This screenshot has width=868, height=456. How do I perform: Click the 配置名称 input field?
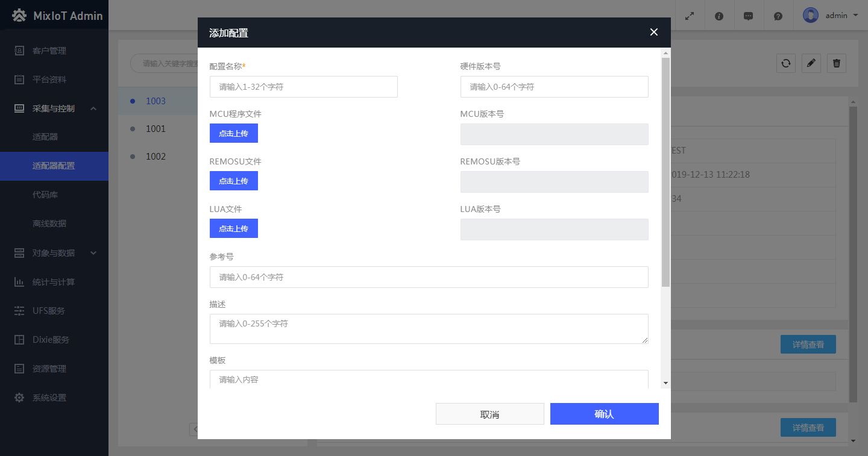pyautogui.click(x=304, y=87)
